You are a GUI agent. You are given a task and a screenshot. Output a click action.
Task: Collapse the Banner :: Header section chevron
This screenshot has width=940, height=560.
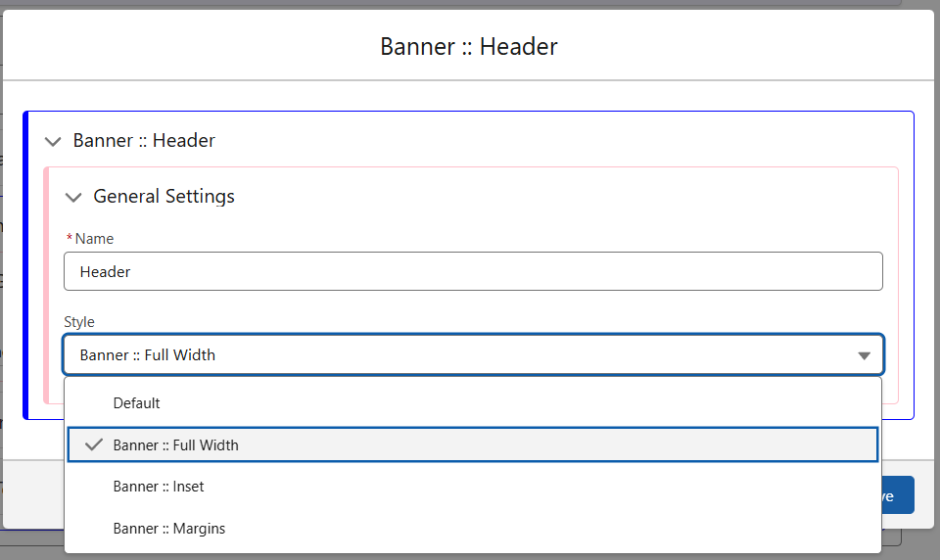tap(53, 142)
